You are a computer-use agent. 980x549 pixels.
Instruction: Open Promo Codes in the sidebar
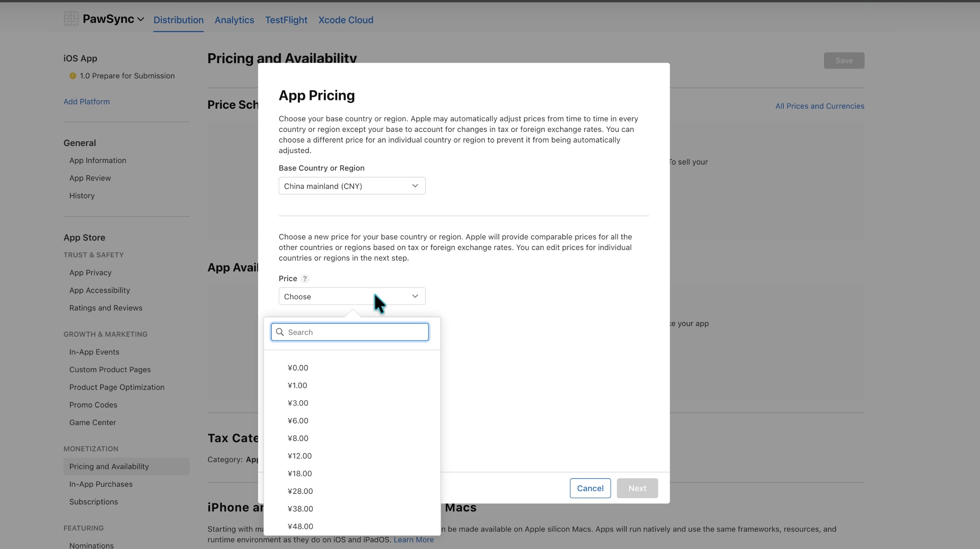tap(93, 405)
